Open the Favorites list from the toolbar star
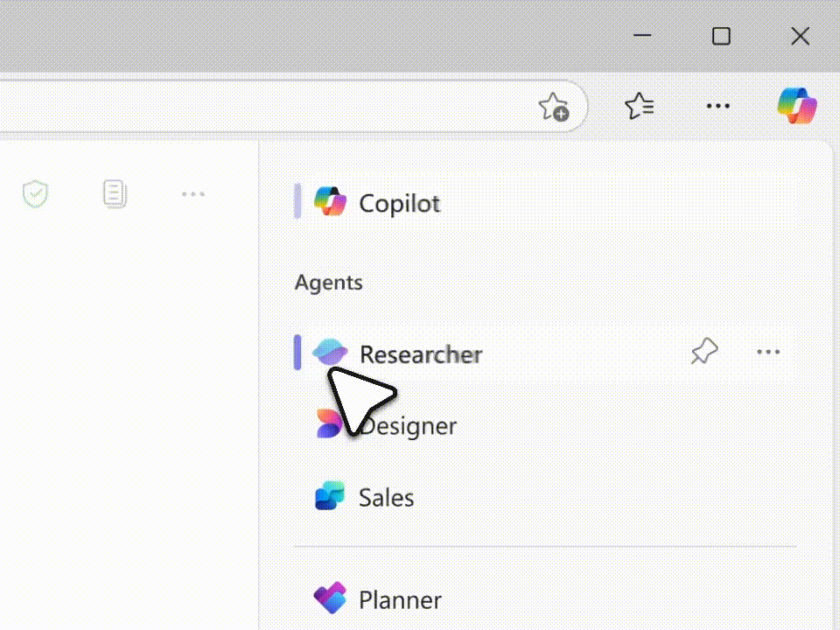The image size is (840, 630). (x=640, y=105)
